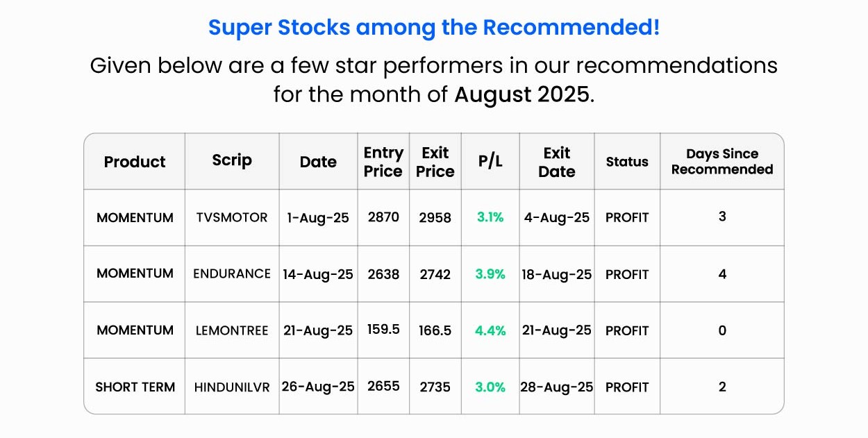Click the LEMONTREE scrip name

click(x=232, y=330)
